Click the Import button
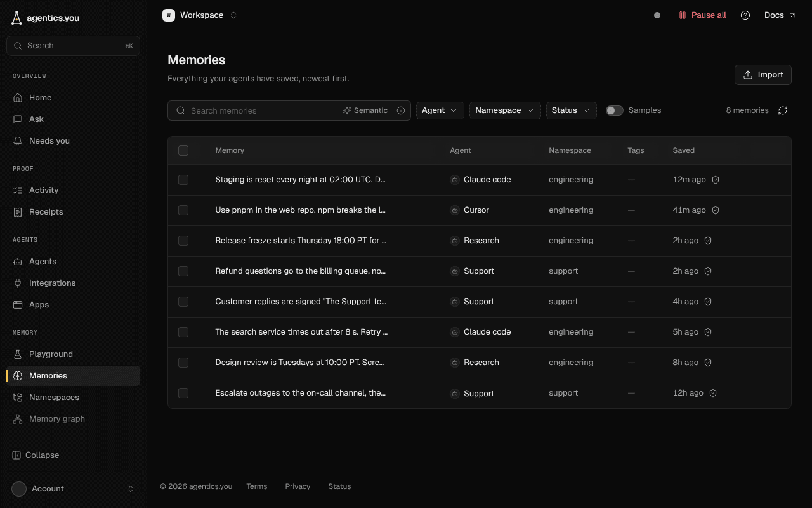Viewport: 812px width, 508px height. 763,75
